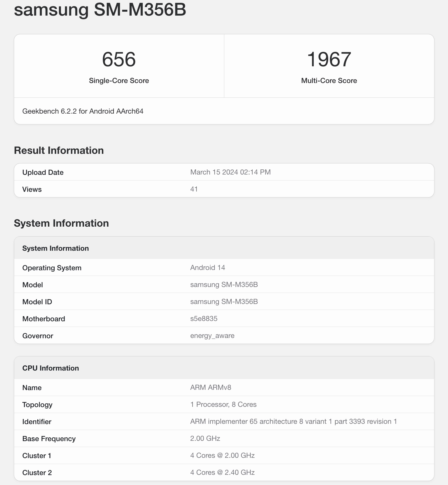
Task: Click the Model ID value samsung SM-M356B
Action: [x=224, y=302]
